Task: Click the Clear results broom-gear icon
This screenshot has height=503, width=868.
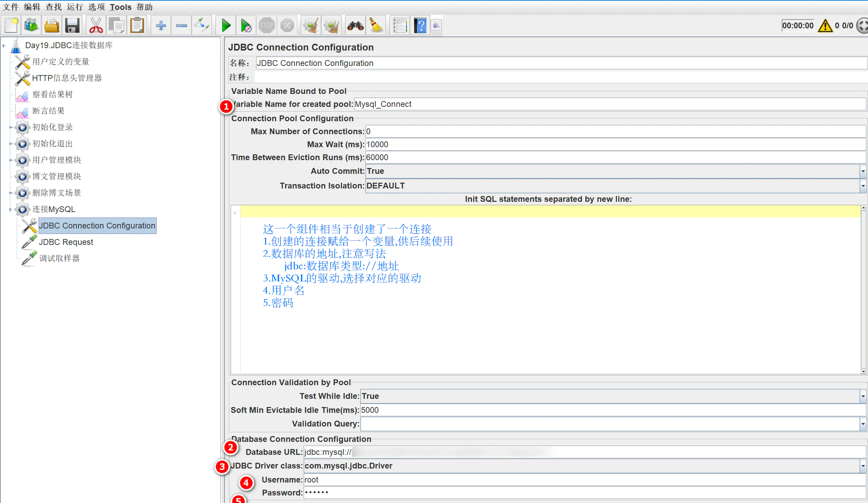Action: click(x=311, y=26)
